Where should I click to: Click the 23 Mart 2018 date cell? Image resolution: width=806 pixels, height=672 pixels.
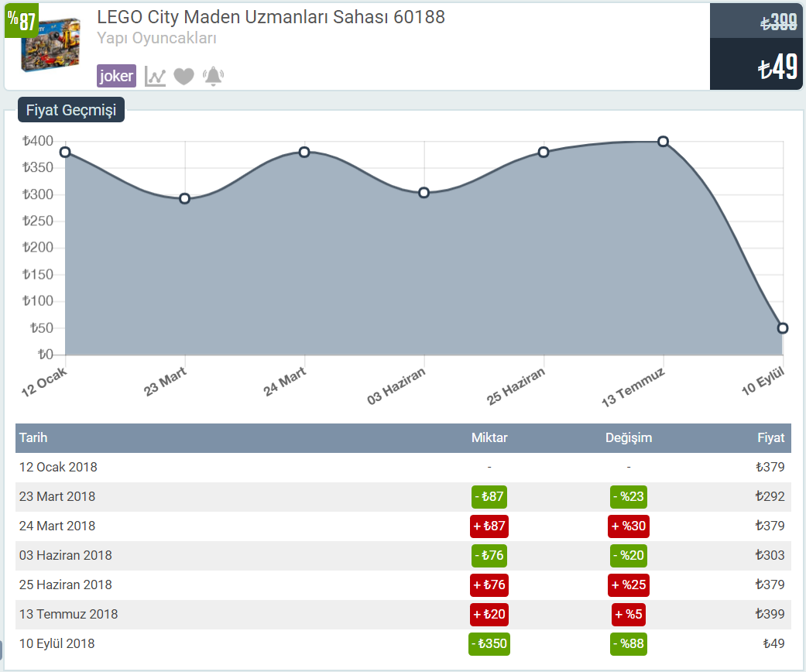pos(57,496)
